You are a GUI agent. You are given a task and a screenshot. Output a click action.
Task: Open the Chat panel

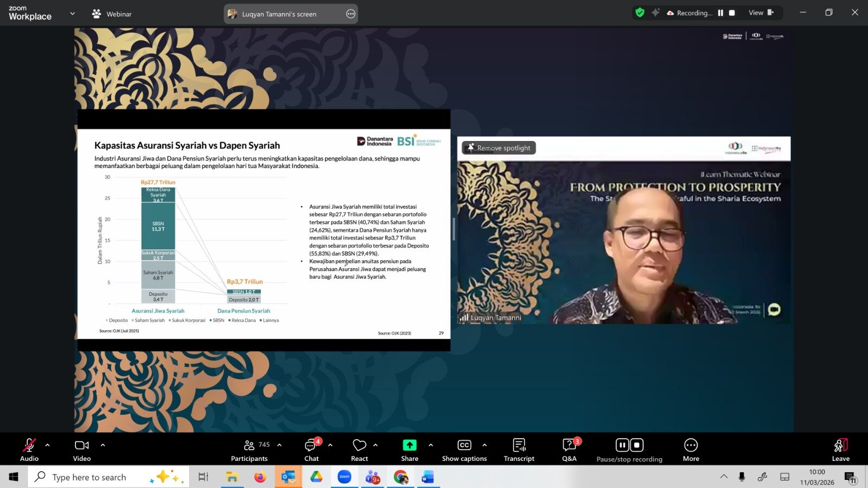pyautogui.click(x=311, y=450)
